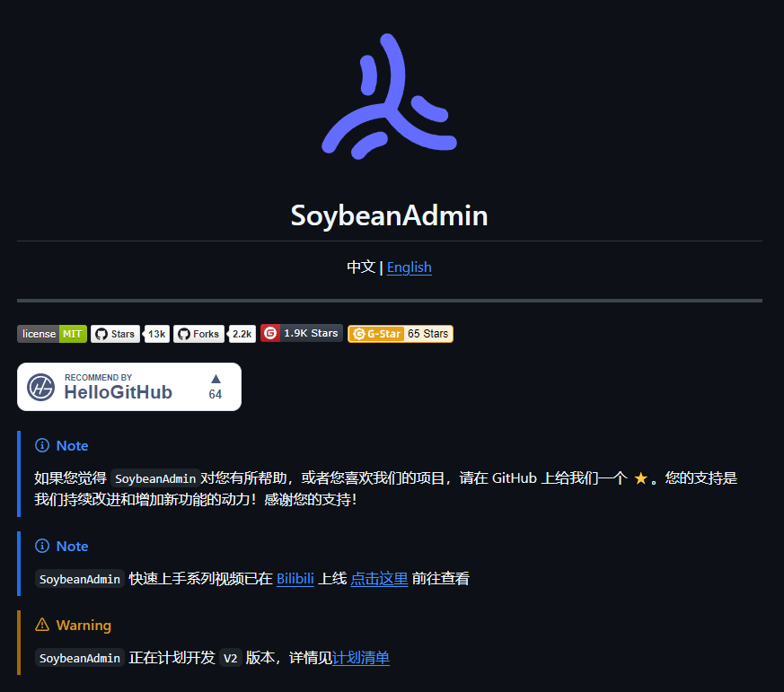Screen dimensions: 784x692
Task: Click the G-Star logo icon on orange badge
Action: point(358,334)
